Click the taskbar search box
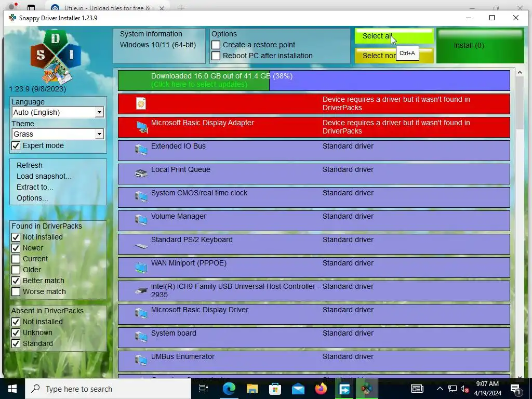 (x=108, y=389)
